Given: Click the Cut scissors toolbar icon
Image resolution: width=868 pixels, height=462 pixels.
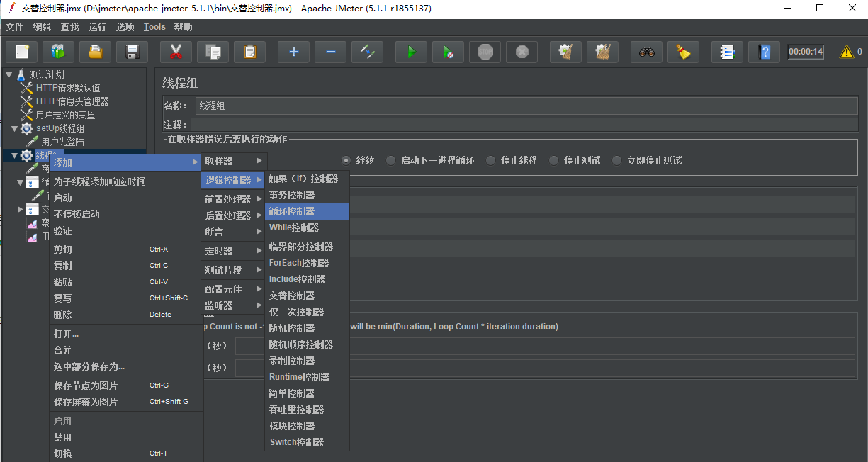Looking at the screenshot, I should coord(176,52).
